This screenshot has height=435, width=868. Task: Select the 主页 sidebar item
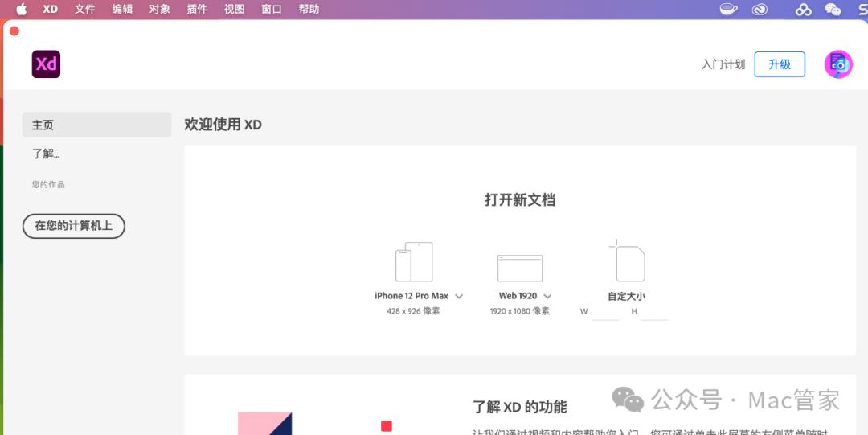[97, 125]
